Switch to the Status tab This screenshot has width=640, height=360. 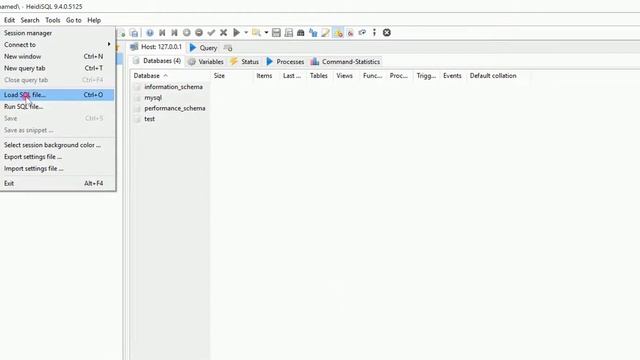coord(244,62)
